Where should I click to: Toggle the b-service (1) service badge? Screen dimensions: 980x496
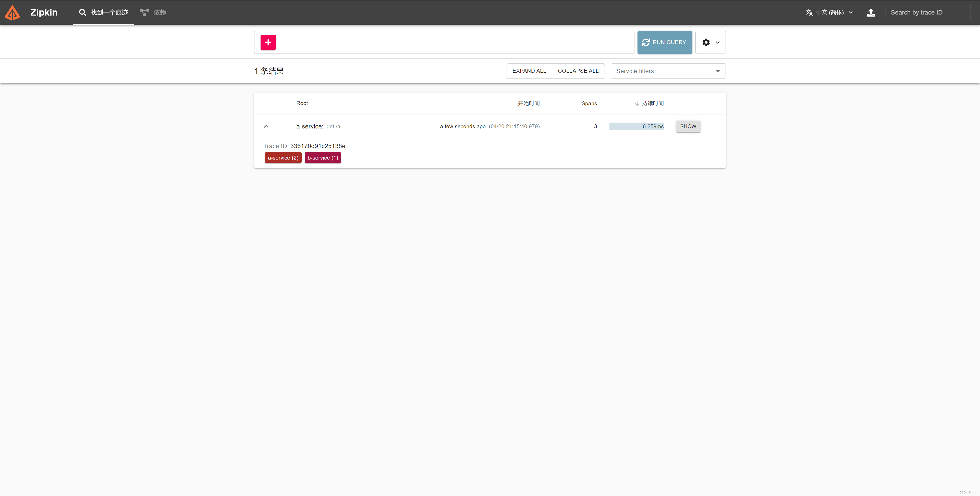pos(323,157)
